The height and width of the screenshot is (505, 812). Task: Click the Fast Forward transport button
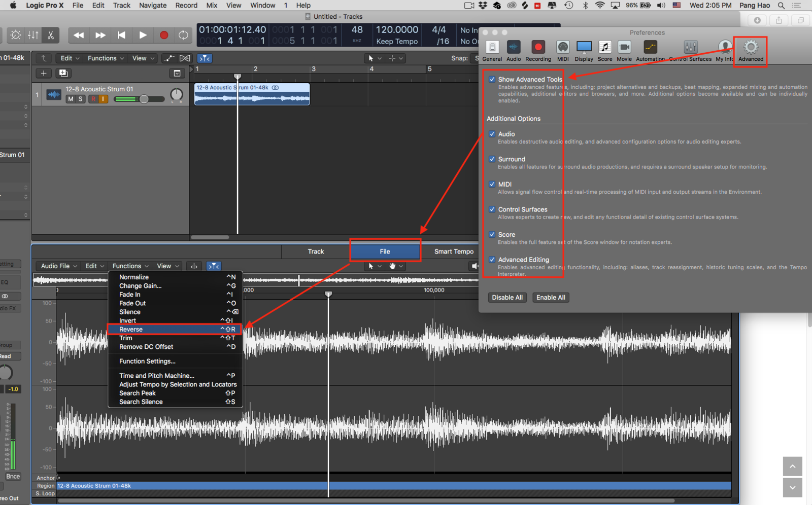[100, 35]
